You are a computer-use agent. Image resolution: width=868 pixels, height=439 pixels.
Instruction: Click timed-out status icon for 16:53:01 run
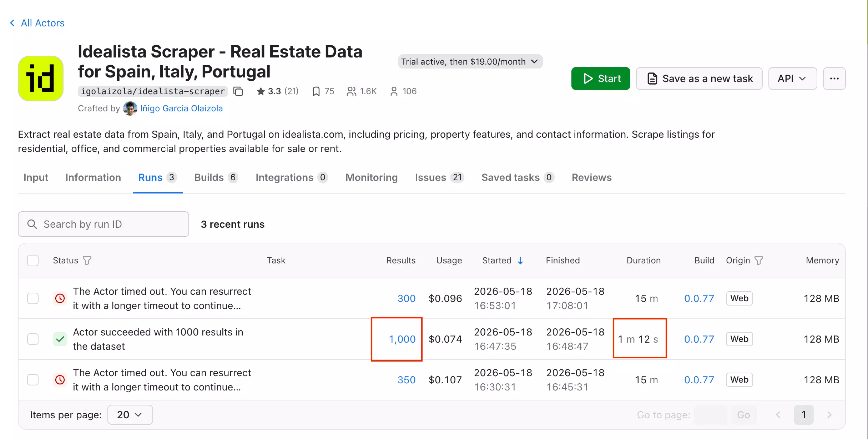coord(60,298)
